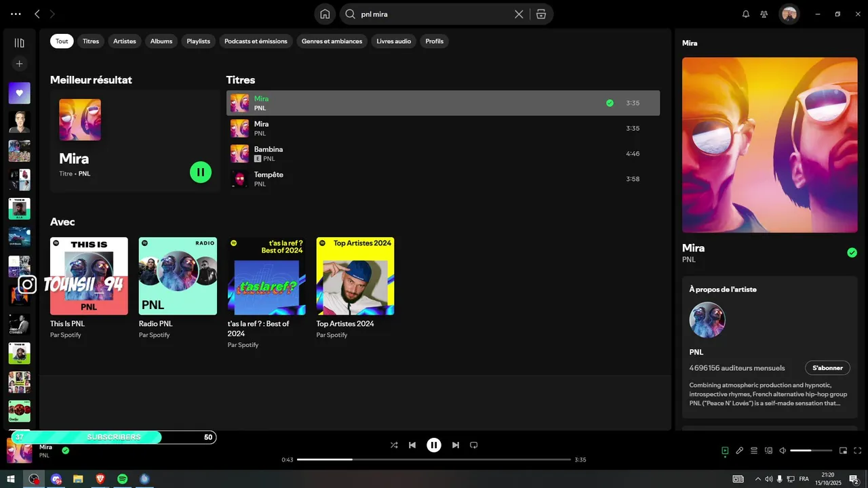Clear the search field with X icon
This screenshot has width=868, height=488.
tap(519, 14)
